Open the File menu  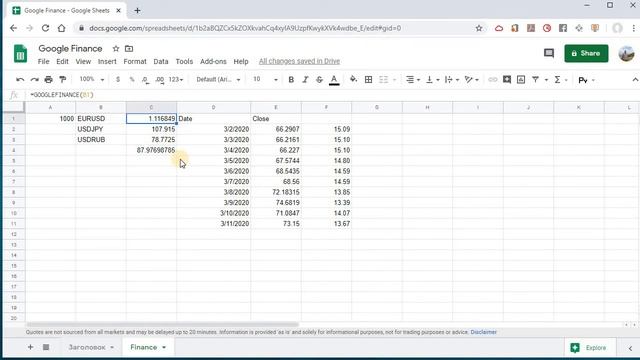[x=43, y=61]
